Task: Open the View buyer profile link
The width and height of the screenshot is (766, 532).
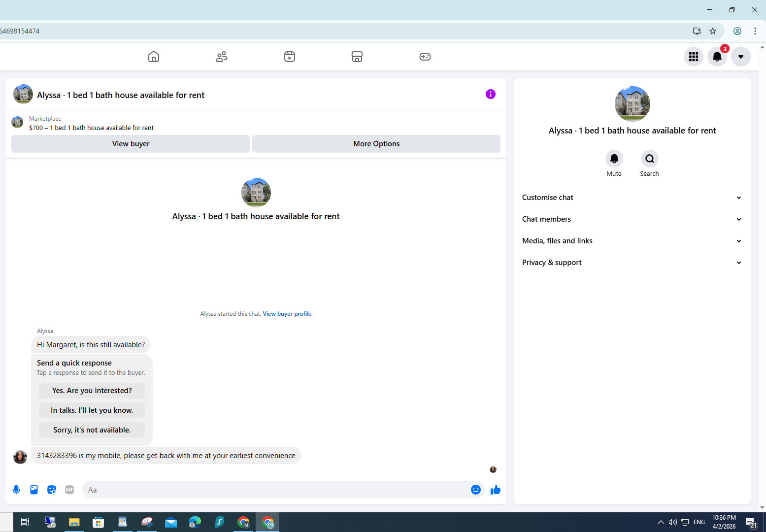Action: 287,314
